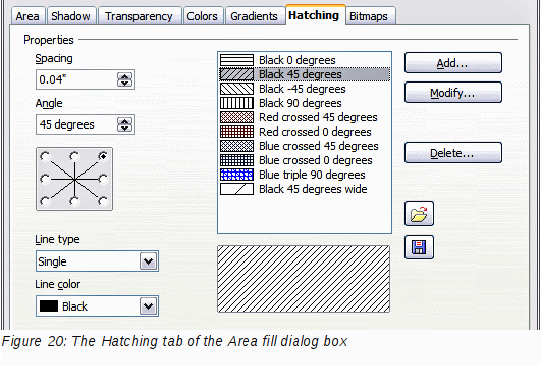Select 'Blue crossed 45 degrees' list text
Viewport: 541px width, 366px height.
319,146
